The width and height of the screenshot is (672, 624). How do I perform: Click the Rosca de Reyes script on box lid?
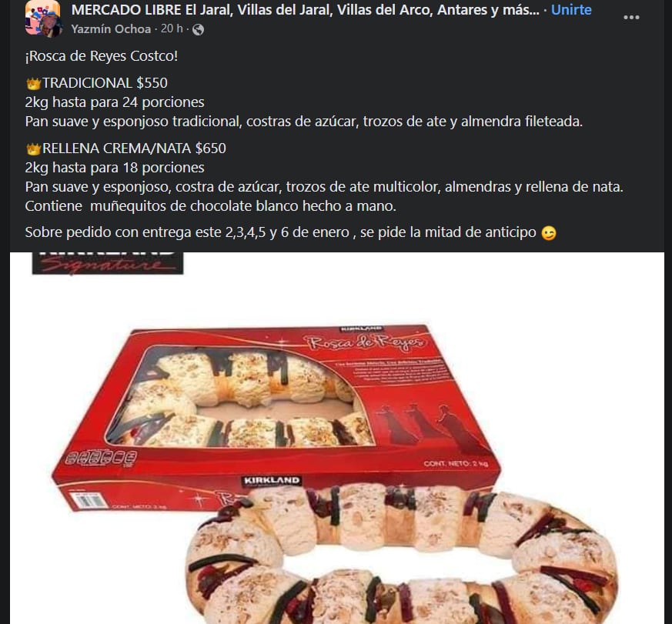click(x=366, y=342)
